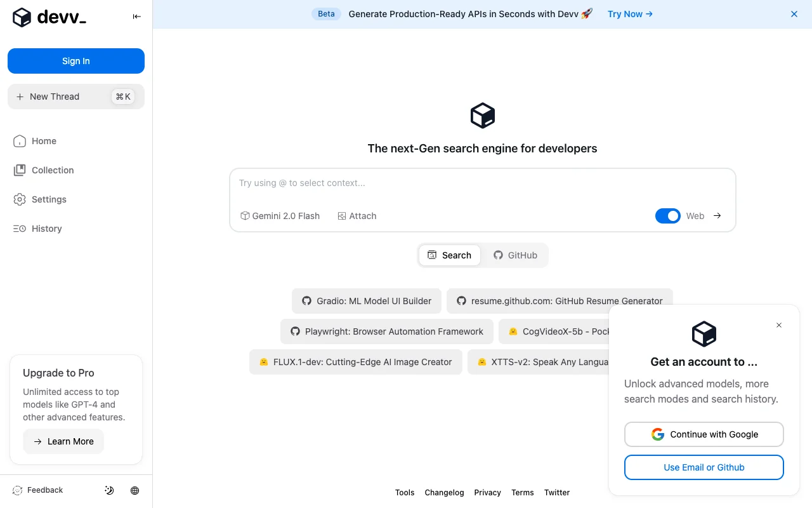Attach a file using the Attach icon

357,216
